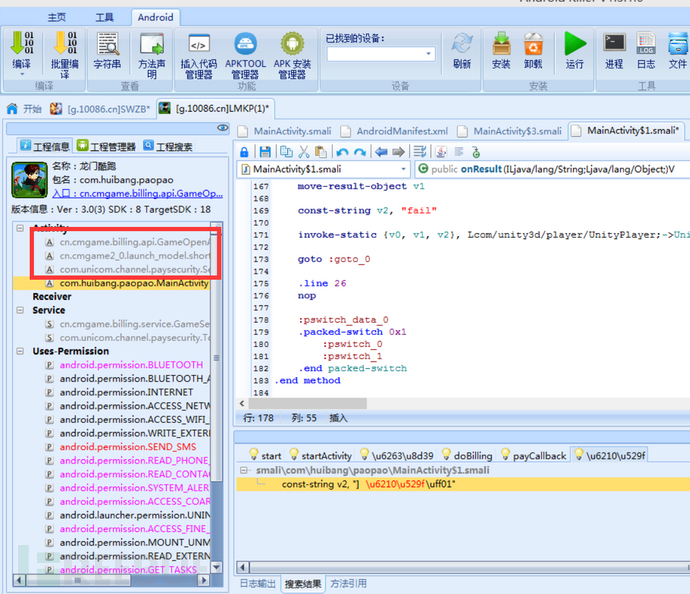Click the left tree horizontal scrollbar right arrow
This screenshot has width=690, height=594.
[203, 580]
